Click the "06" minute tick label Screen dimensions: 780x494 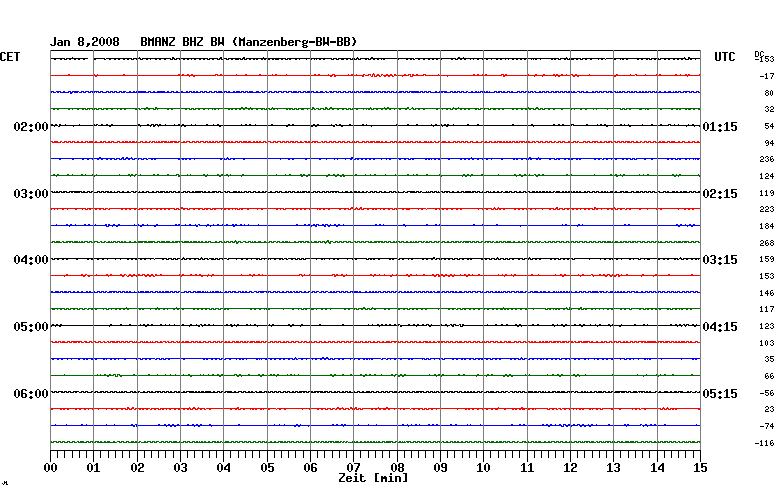pyautogui.click(x=310, y=468)
